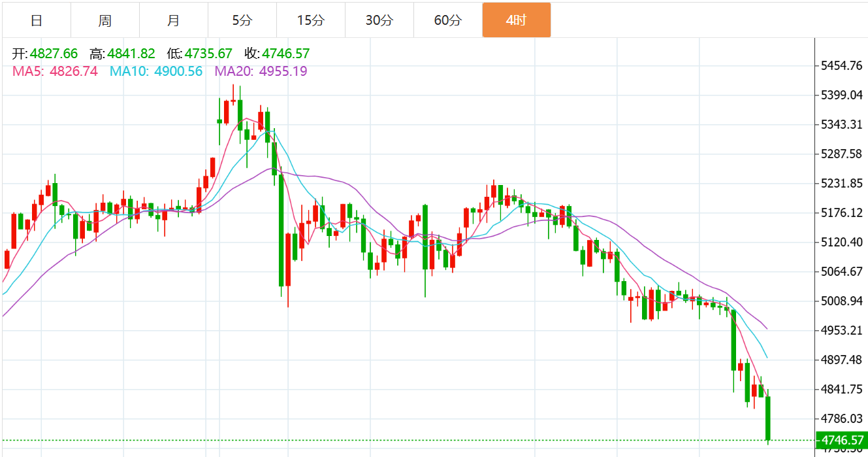Show the 60分 hourly chart
868x457 pixels.
[448, 20]
